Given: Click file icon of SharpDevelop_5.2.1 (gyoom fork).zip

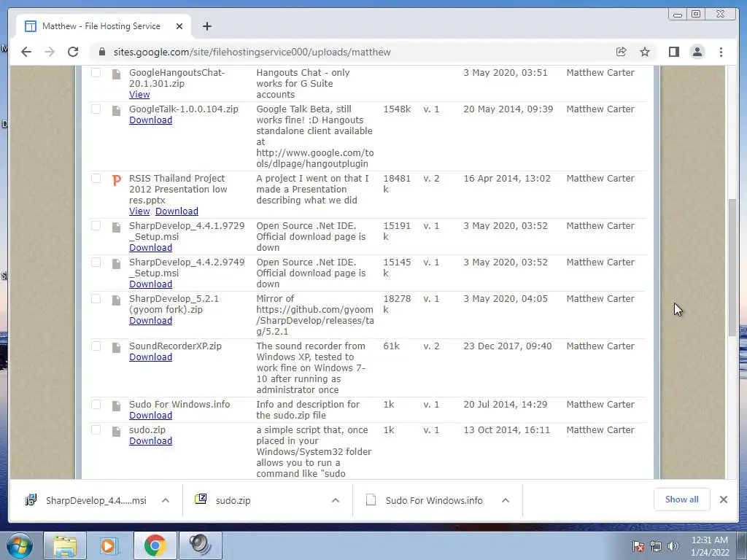Looking at the screenshot, I should tap(116, 300).
